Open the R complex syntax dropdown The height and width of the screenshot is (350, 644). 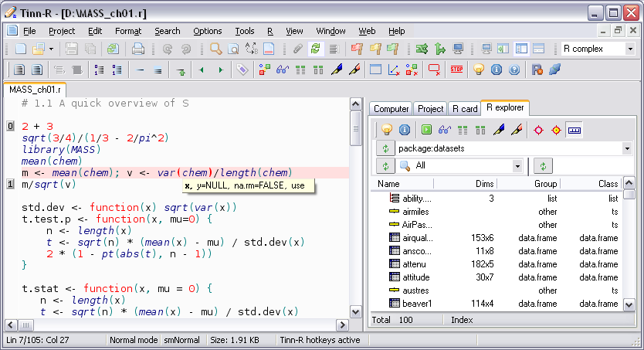629,49
